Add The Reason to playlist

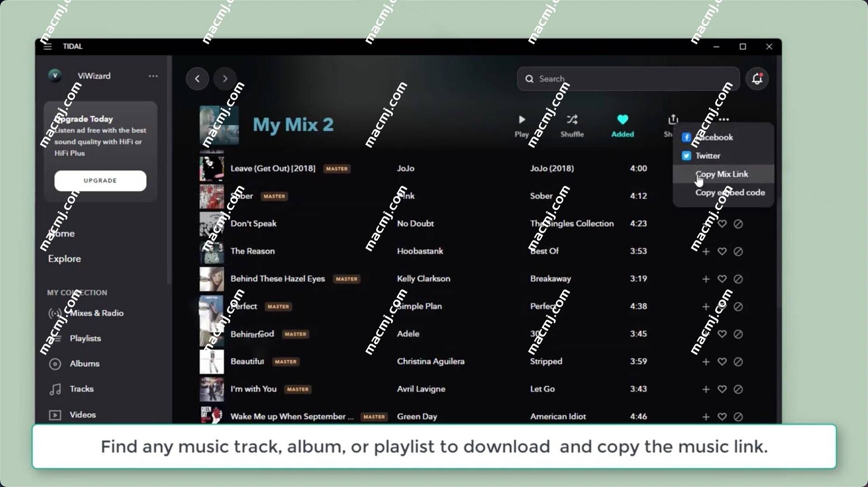coord(706,251)
